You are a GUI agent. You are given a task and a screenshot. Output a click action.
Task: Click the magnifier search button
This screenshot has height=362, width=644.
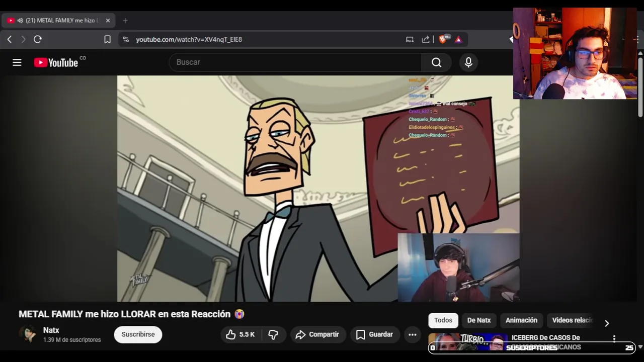click(x=436, y=62)
